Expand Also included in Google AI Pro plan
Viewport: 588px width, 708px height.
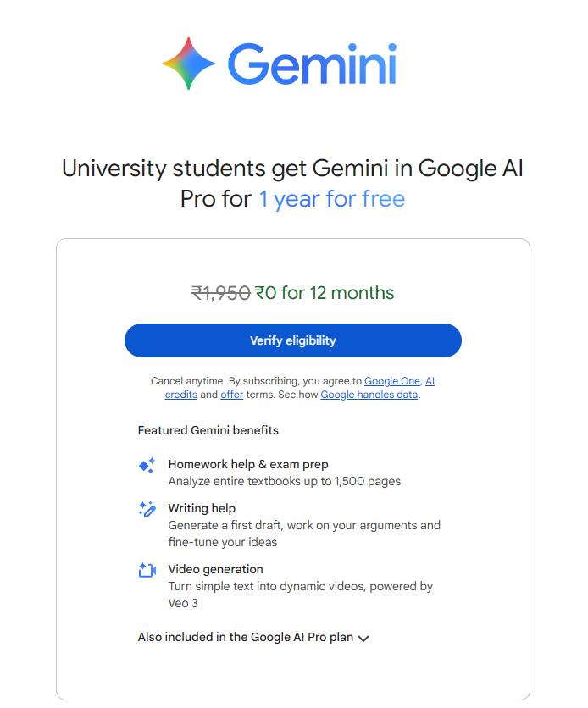(245, 638)
